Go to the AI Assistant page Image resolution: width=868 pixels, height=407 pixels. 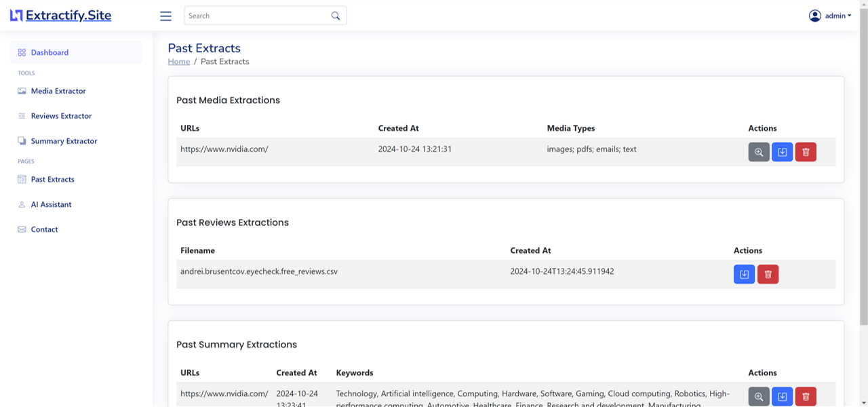[51, 204]
